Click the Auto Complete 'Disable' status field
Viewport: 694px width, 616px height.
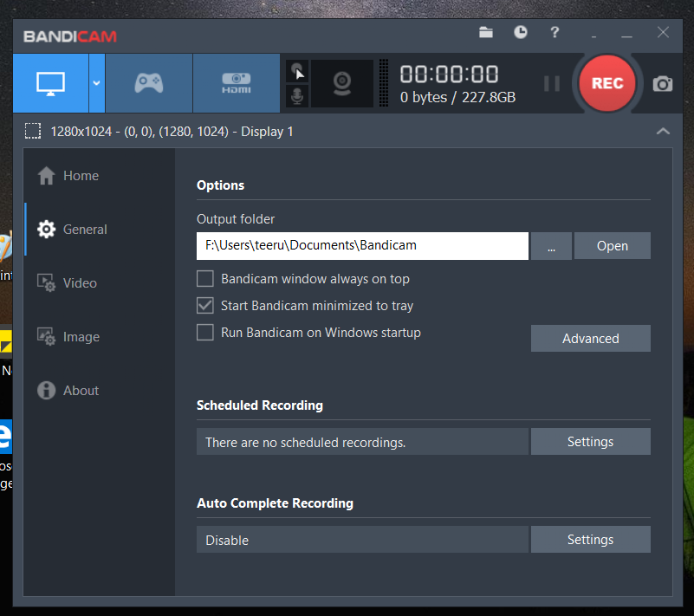[x=362, y=540]
